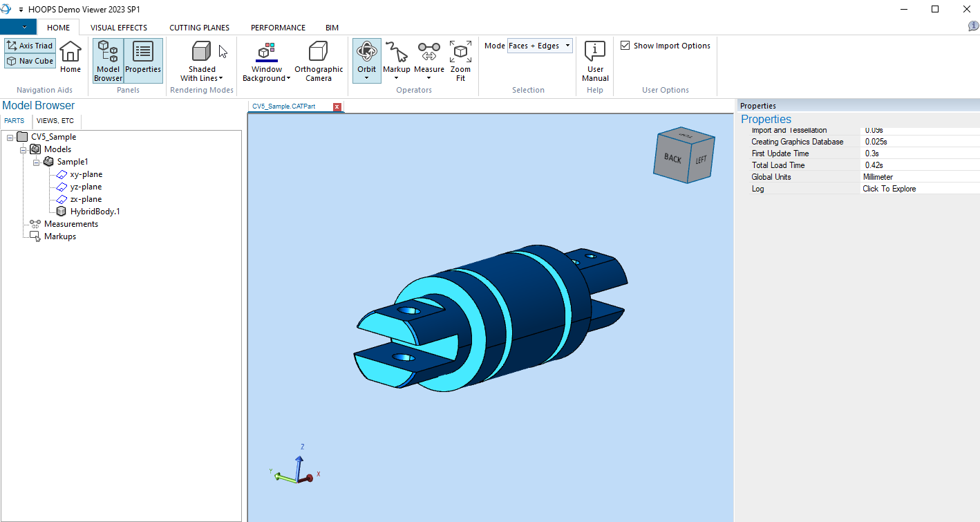This screenshot has height=522, width=980.
Task: Open the CUTTING PLANES ribbon tab
Action: [199, 28]
